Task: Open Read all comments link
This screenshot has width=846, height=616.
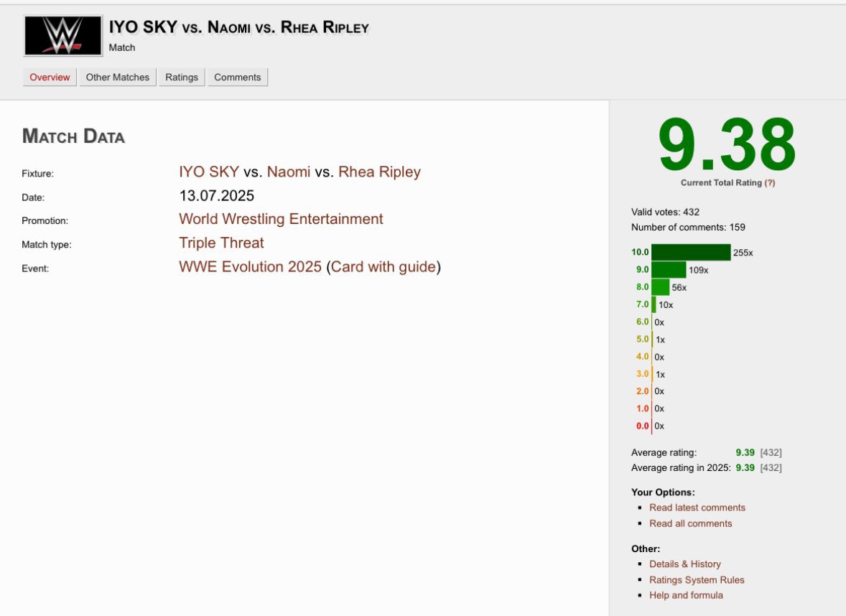Action: [691, 523]
